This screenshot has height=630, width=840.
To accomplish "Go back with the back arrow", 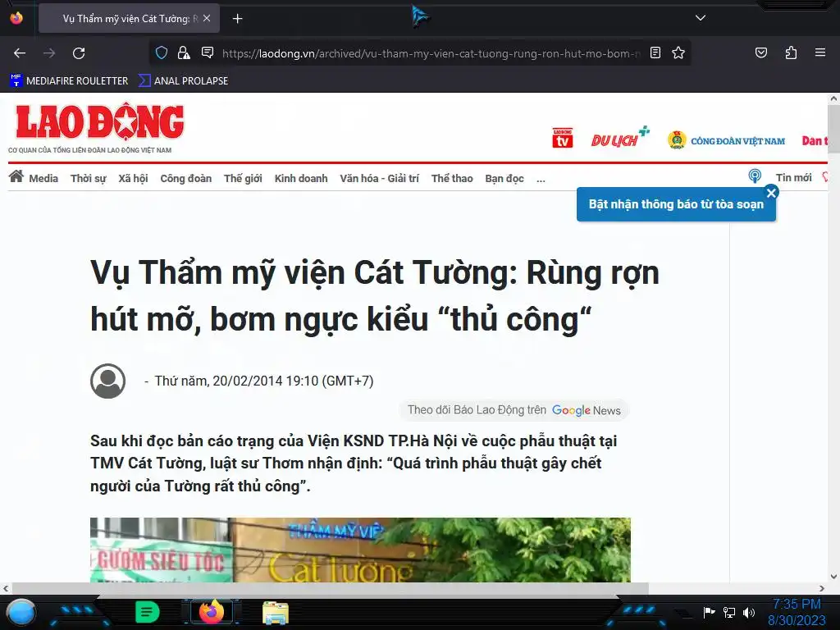I will pyautogui.click(x=20, y=53).
